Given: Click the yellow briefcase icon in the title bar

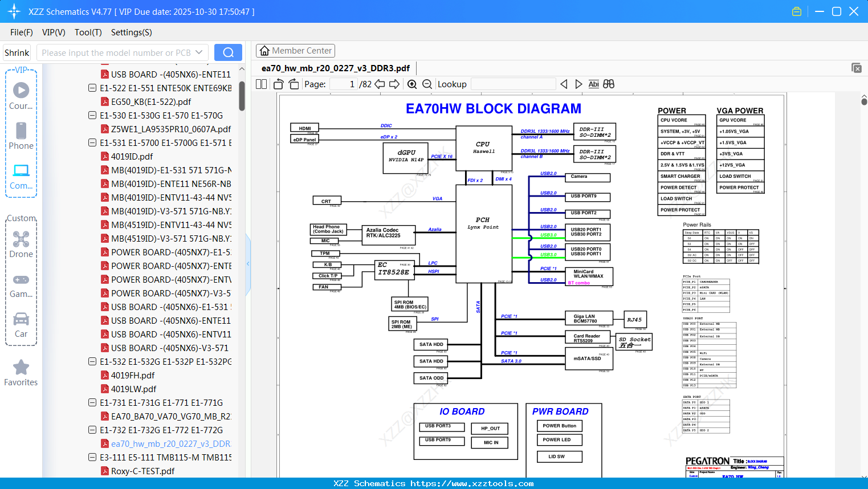Looking at the screenshot, I should [797, 11].
